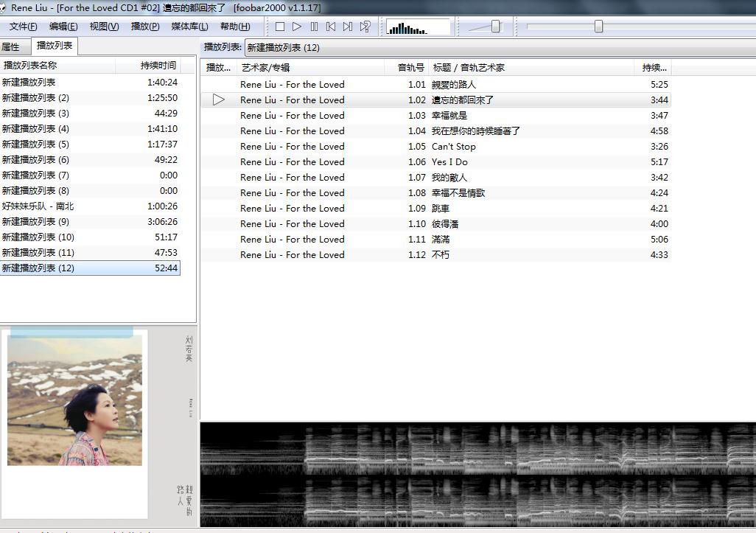Screen dimensions: 756x533
Task: Click the 标题 / 音轨艺术家 column header
Action: tap(531, 68)
